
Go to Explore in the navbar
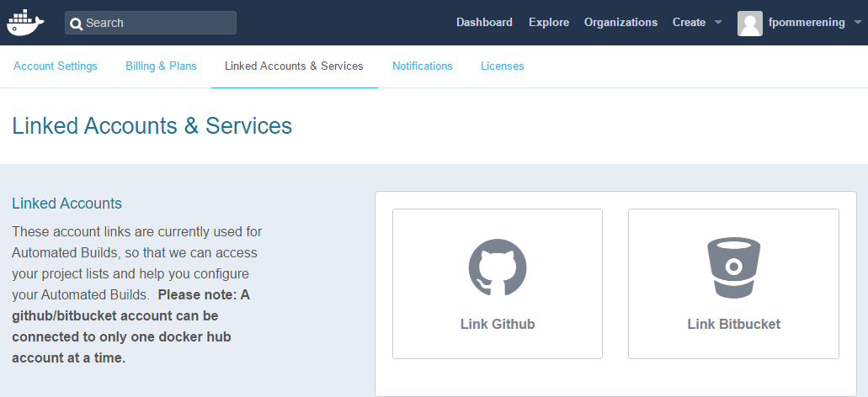tap(549, 23)
